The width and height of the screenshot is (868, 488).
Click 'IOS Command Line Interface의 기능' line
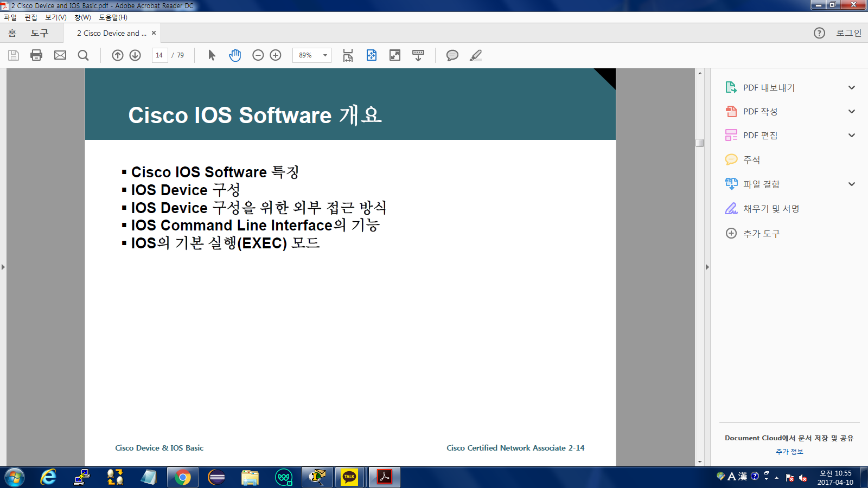tap(255, 225)
